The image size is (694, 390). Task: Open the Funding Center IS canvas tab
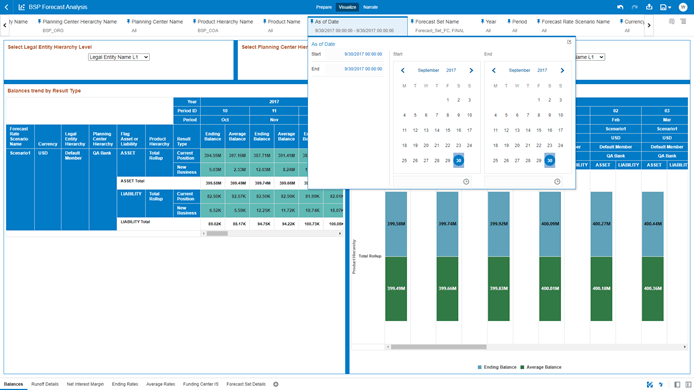[x=200, y=384]
